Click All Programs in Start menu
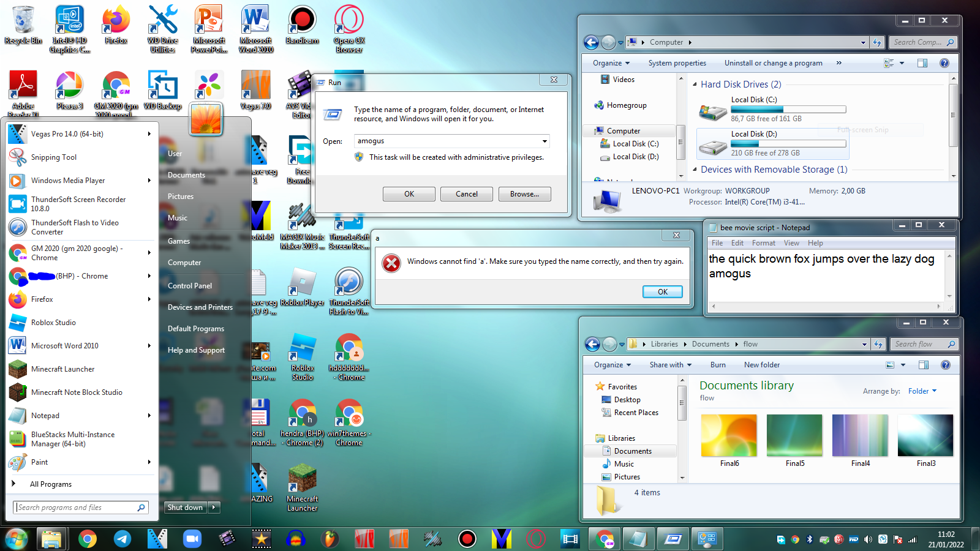The image size is (980, 551). point(51,484)
